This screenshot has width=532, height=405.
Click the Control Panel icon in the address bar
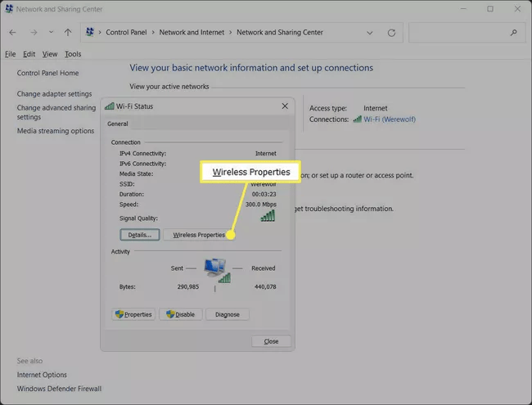pyautogui.click(x=90, y=32)
